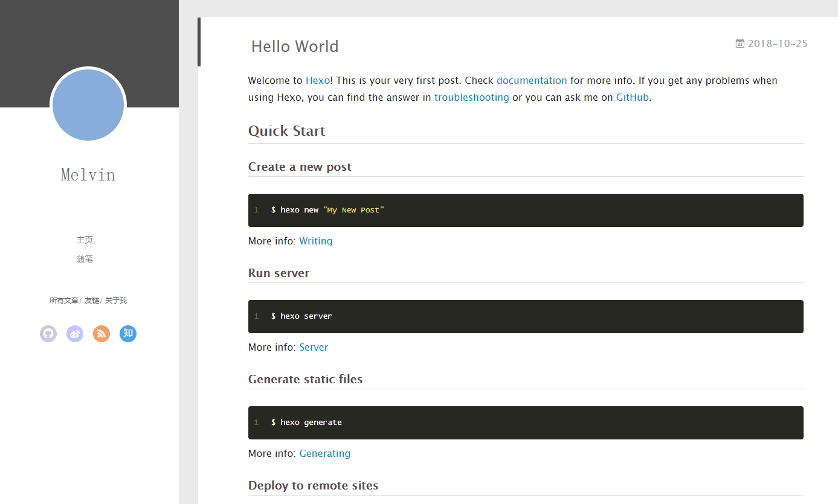Open the troubleshooting link
The width and height of the screenshot is (838, 504).
point(472,97)
